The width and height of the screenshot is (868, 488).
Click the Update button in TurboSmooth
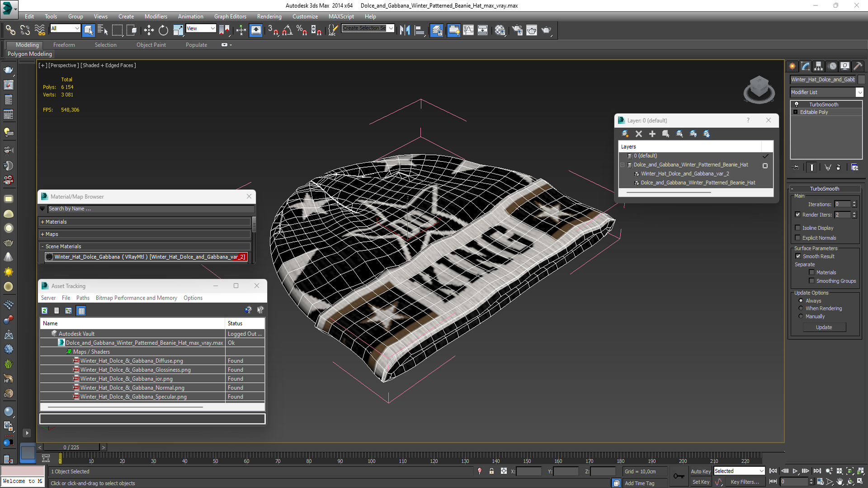[x=824, y=327]
